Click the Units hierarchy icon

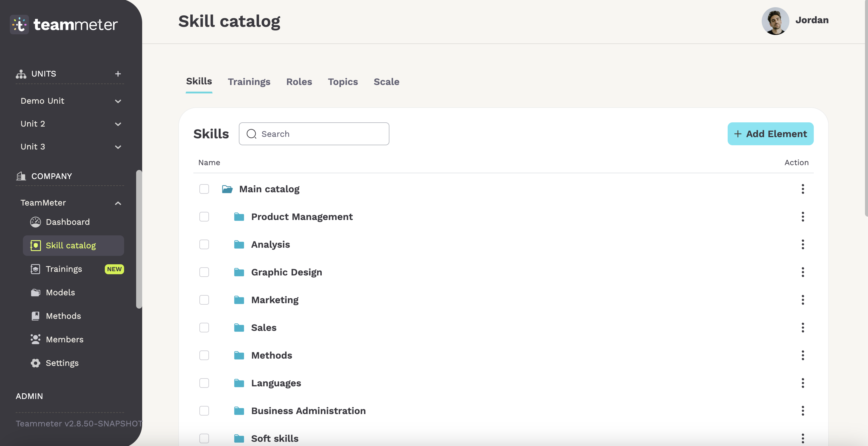coord(21,74)
